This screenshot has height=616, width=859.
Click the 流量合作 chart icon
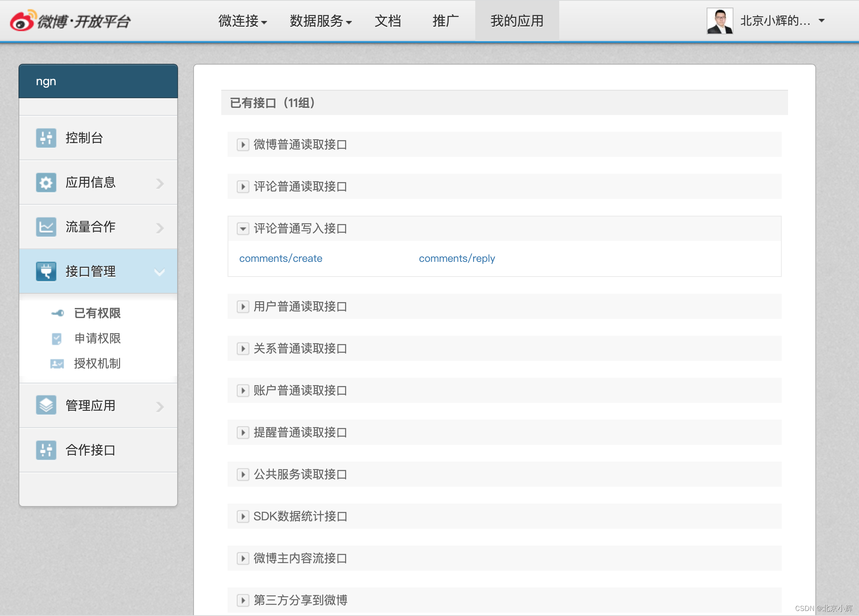pyautogui.click(x=46, y=227)
